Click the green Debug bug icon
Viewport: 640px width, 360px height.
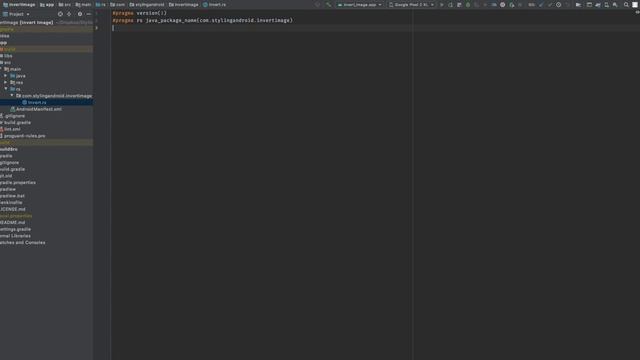click(468, 5)
